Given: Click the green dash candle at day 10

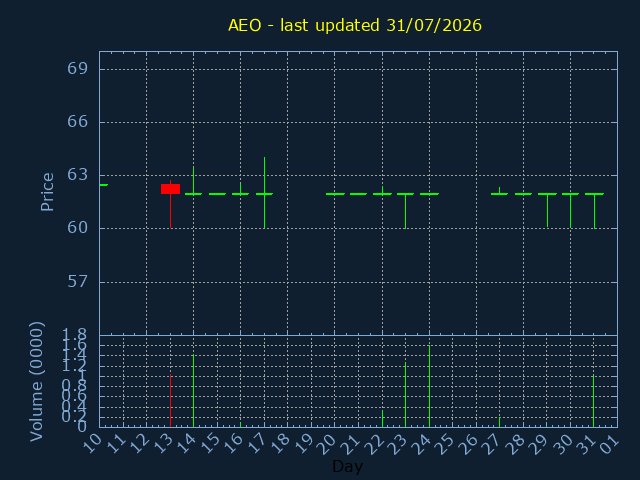Looking at the screenshot, I should [x=104, y=185].
